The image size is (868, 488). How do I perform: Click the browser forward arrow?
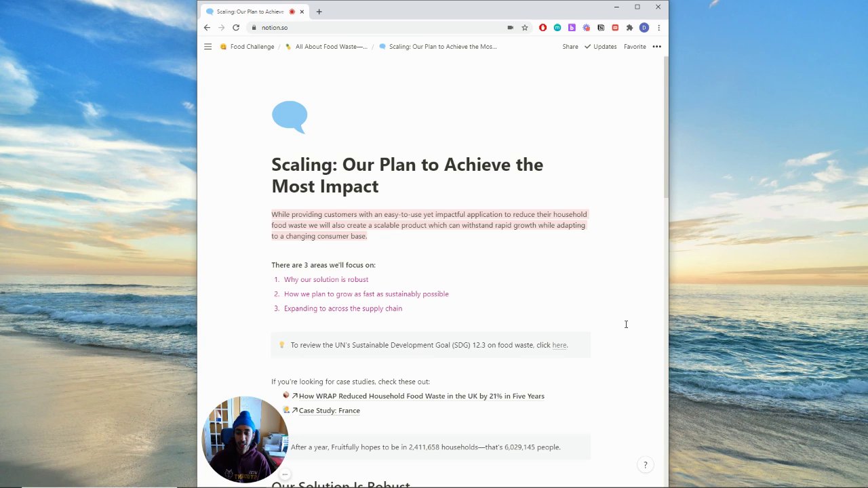tap(221, 28)
